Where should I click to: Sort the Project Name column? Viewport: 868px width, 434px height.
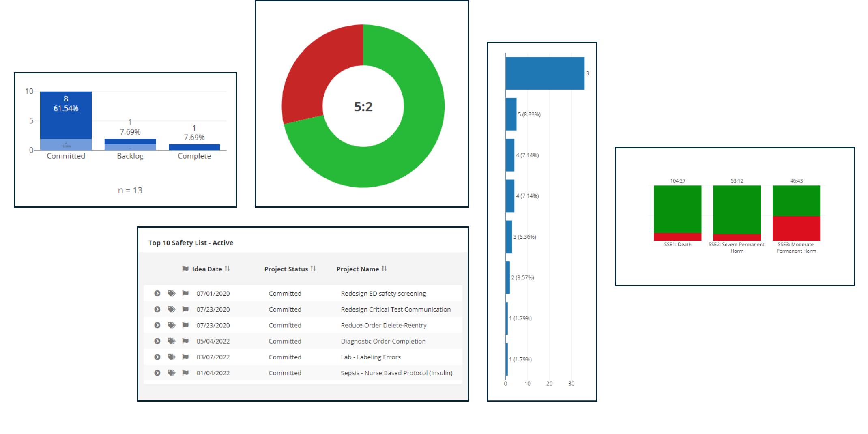pyautogui.click(x=384, y=269)
